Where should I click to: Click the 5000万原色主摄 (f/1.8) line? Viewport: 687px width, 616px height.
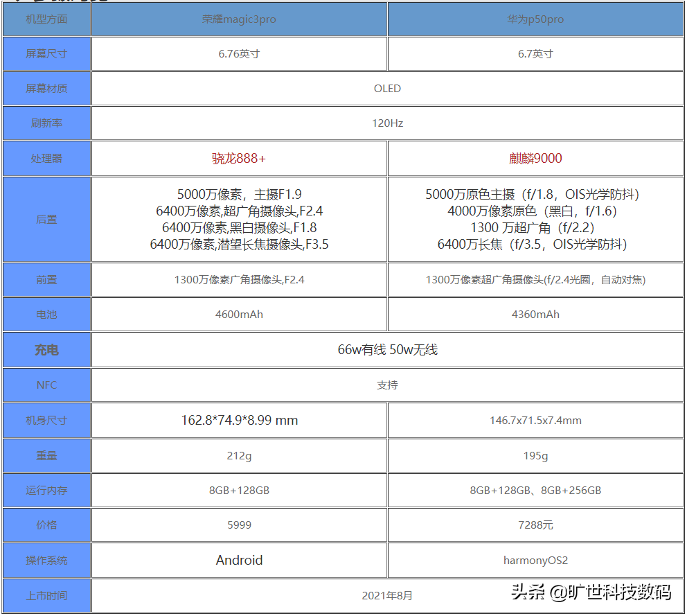click(533, 194)
